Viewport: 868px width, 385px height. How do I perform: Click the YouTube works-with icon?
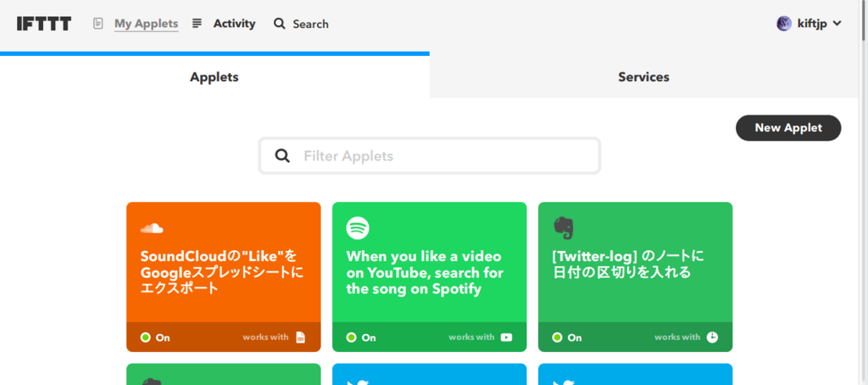click(x=506, y=338)
